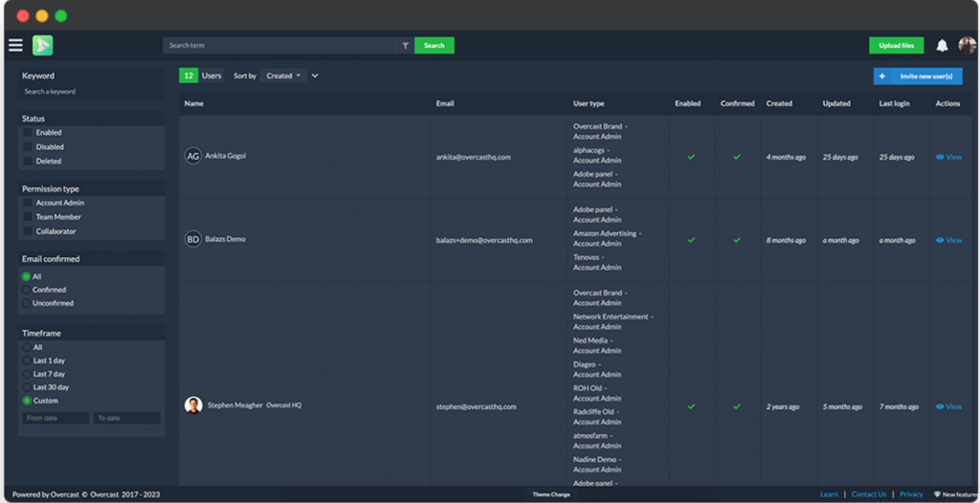
Task: Select Custom timeframe option
Action: (x=27, y=401)
